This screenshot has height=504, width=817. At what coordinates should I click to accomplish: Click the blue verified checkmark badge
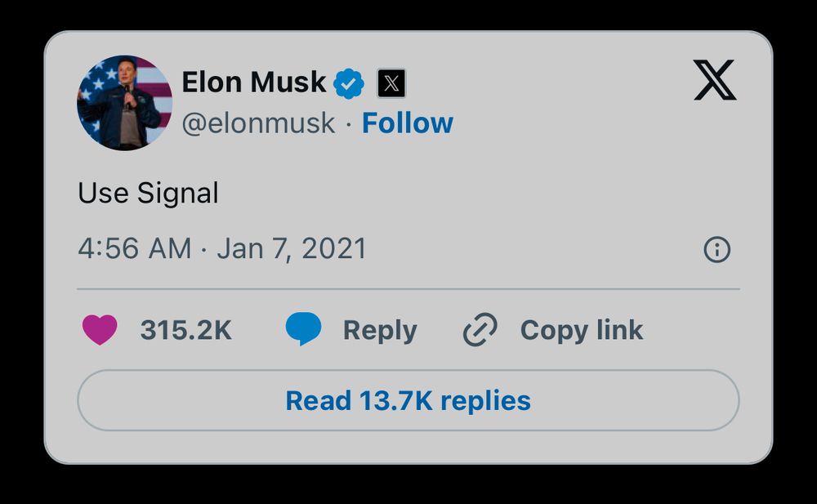350,83
